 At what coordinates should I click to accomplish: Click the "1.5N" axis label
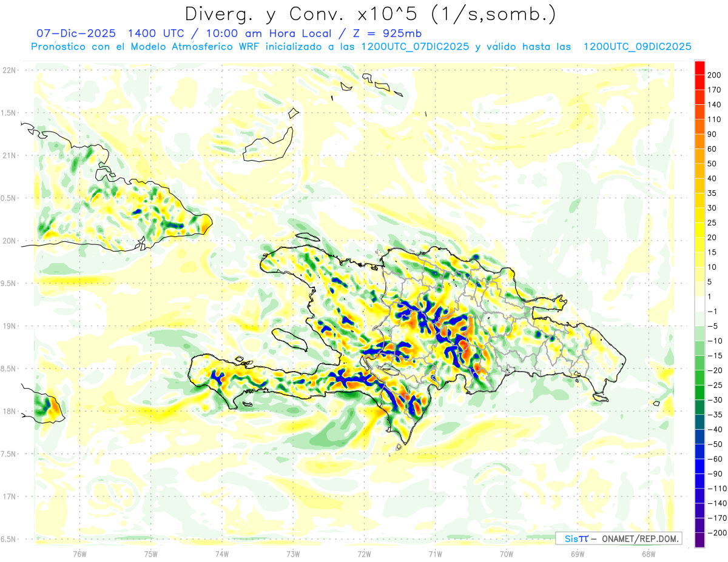(9, 113)
